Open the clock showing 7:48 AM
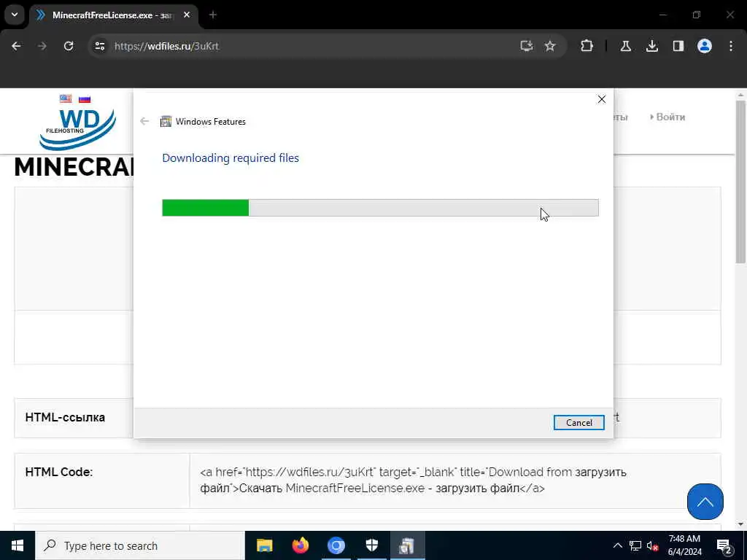This screenshot has height=560, width=747. (684, 545)
